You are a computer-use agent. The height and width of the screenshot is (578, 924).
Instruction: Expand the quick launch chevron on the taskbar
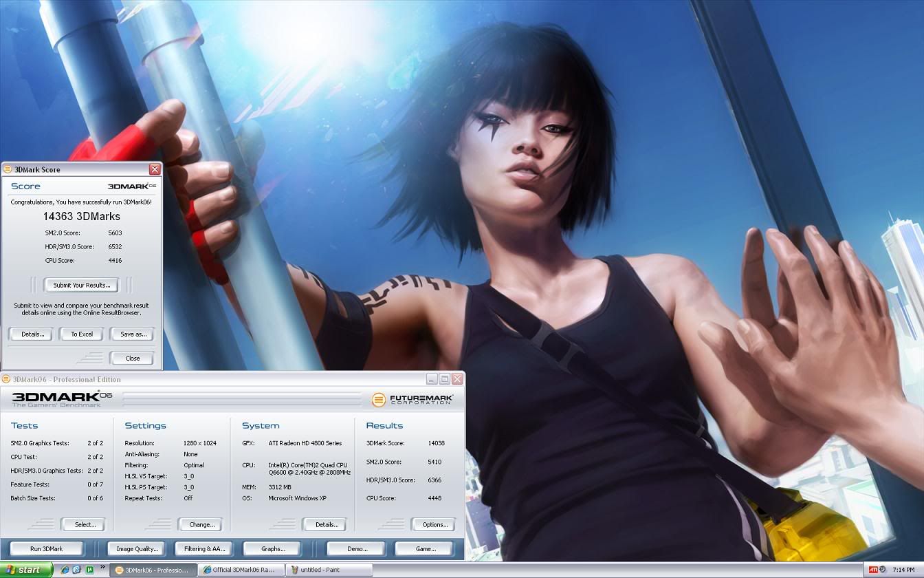102,568
